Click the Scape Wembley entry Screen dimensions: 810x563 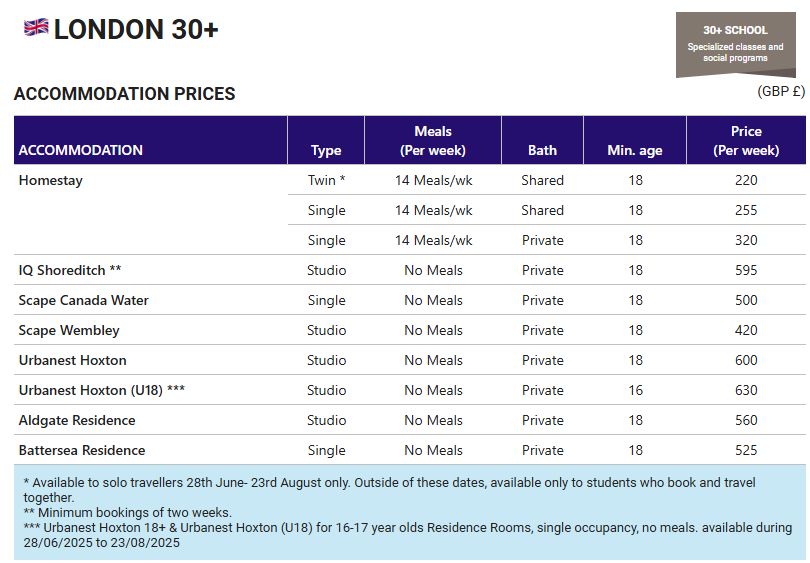coord(69,330)
